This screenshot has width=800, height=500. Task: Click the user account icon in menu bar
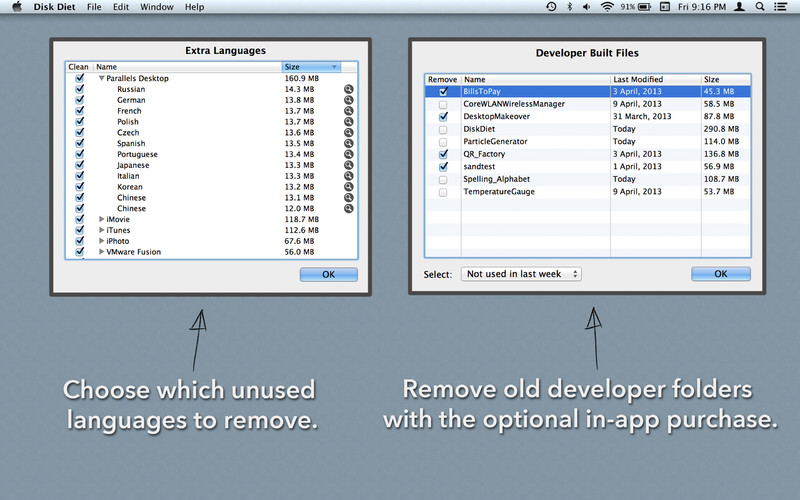coord(739,7)
